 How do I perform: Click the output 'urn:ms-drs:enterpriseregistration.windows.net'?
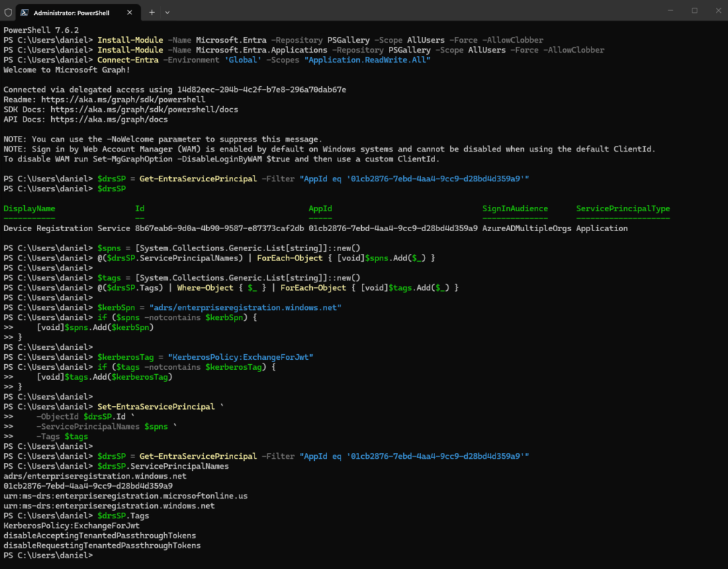[109, 506]
